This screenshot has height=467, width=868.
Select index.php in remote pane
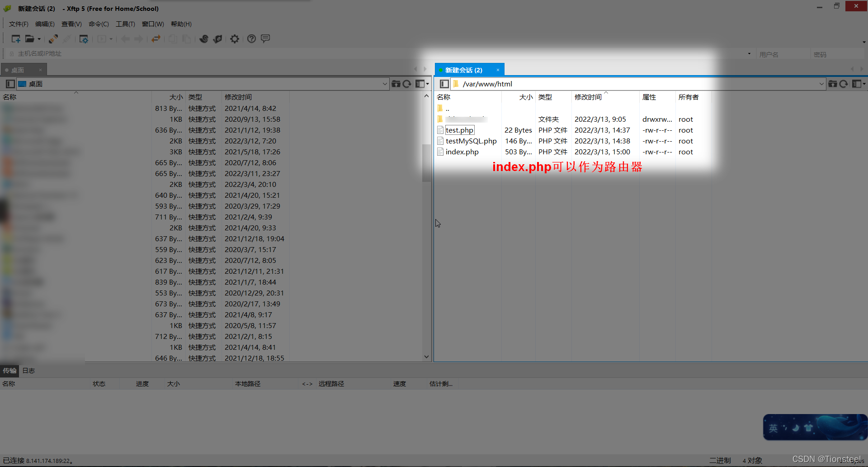coord(462,152)
